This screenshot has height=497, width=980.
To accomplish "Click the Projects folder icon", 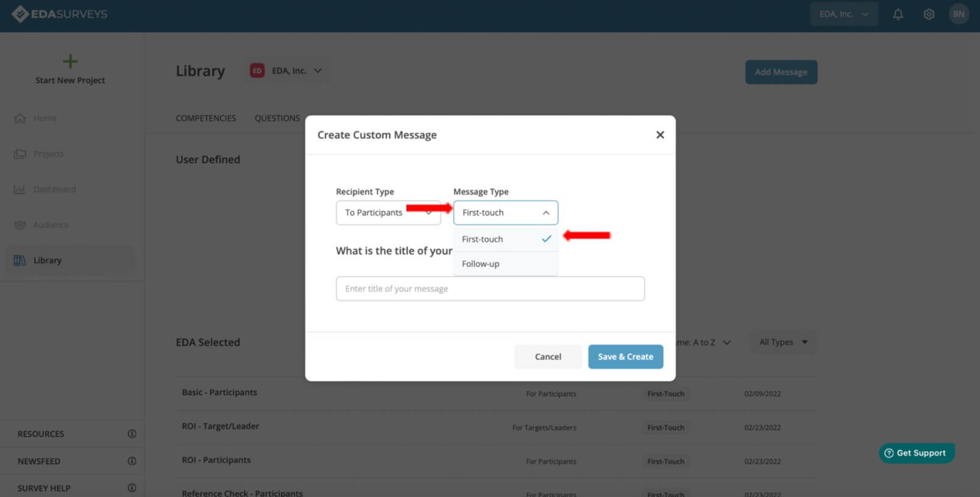I will [20, 153].
